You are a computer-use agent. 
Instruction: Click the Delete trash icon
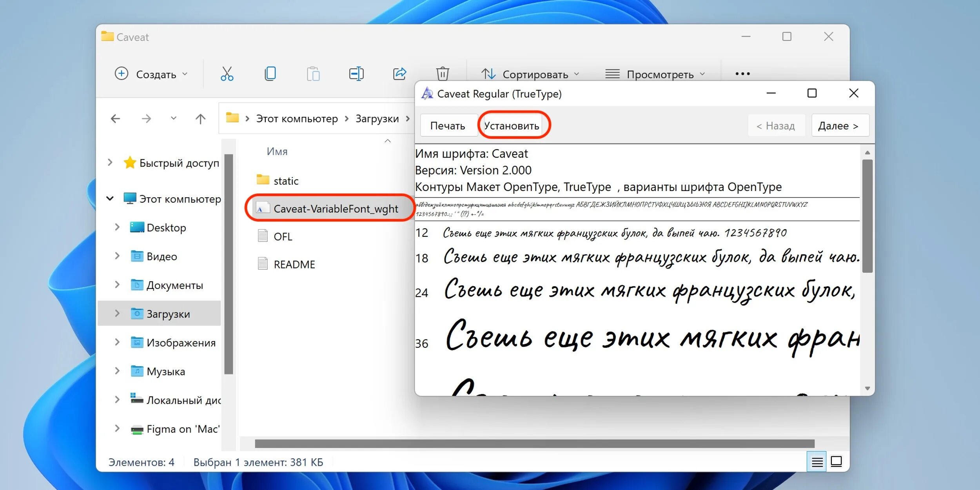tap(442, 74)
